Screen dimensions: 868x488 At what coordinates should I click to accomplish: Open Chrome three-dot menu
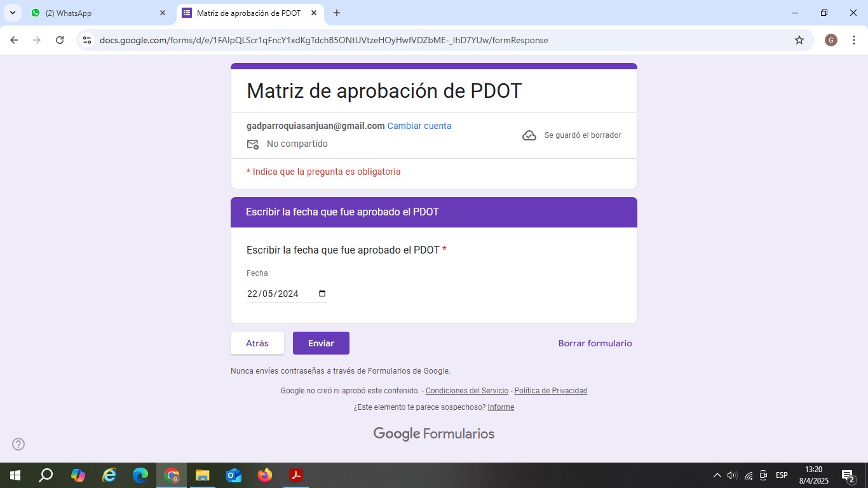pyautogui.click(x=853, y=40)
